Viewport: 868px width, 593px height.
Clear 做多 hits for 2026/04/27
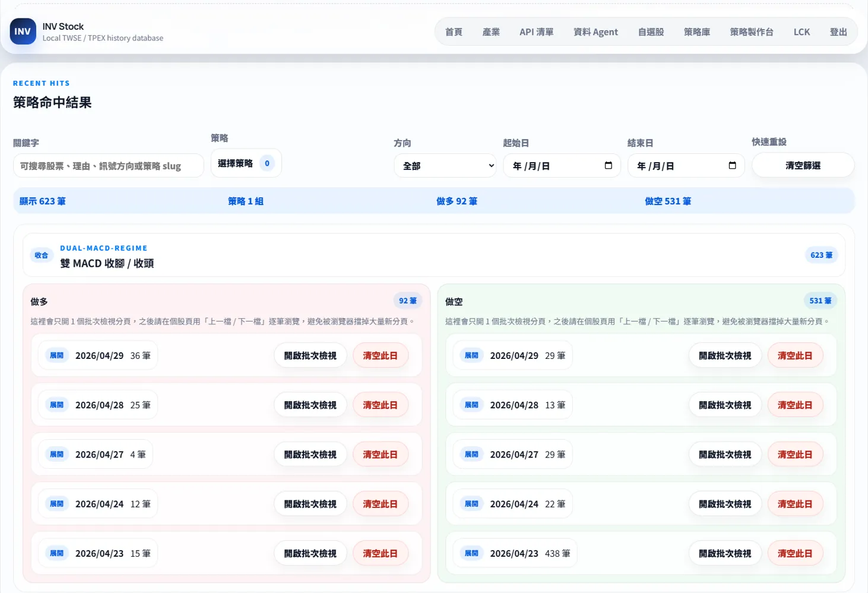[381, 455]
